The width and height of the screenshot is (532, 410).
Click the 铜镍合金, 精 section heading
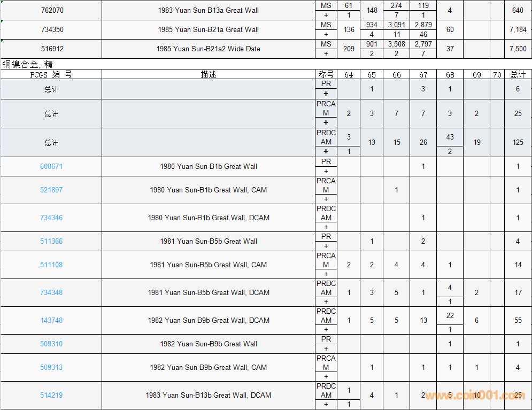(27, 64)
